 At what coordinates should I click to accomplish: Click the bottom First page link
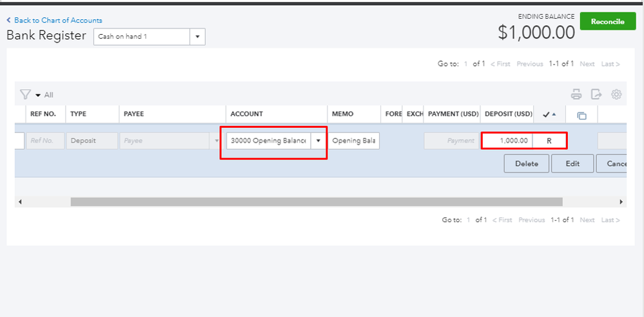(x=502, y=220)
